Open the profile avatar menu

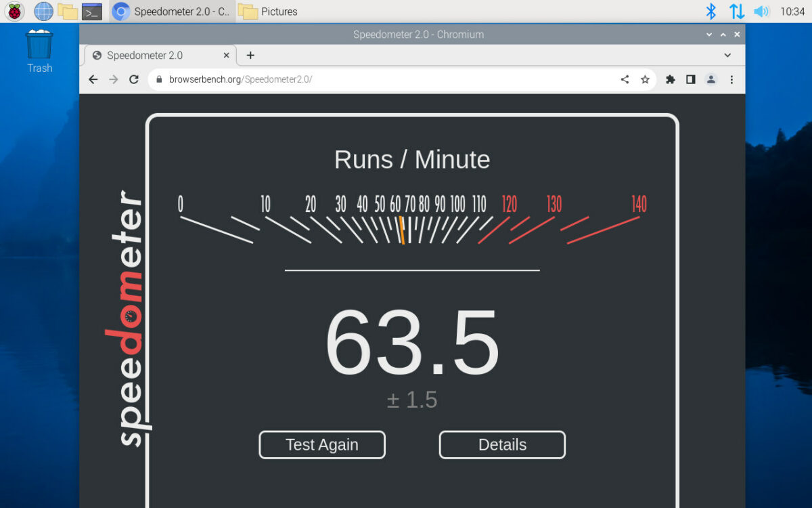point(711,79)
